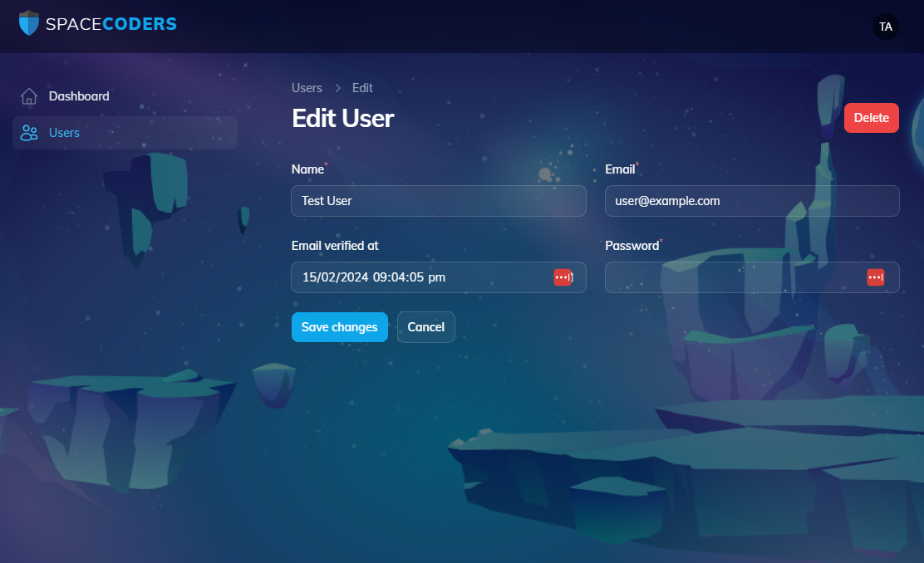The image size is (924, 563).
Task: Click the Edit breadcrumb item
Action: (x=362, y=88)
